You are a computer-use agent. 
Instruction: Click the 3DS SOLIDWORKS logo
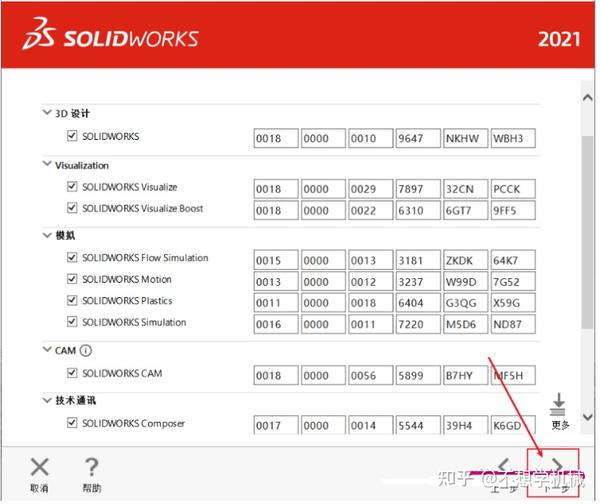(x=110, y=34)
